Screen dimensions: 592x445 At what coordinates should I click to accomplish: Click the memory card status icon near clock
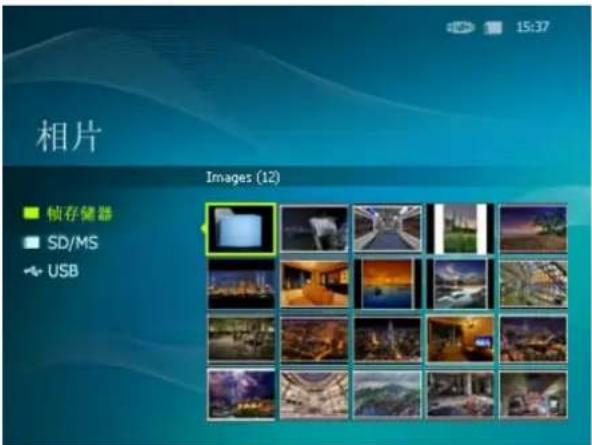pyautogui.click(x=493, y=28)
